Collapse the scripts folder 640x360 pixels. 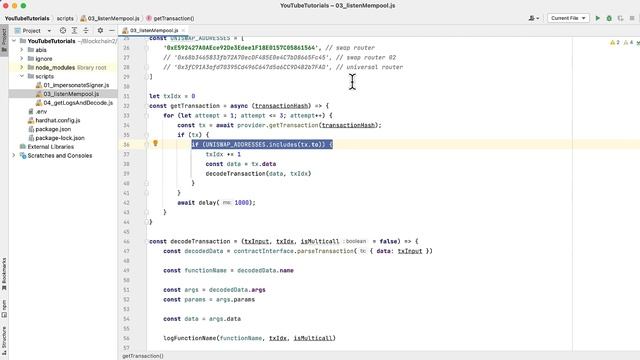pos(22,76)
